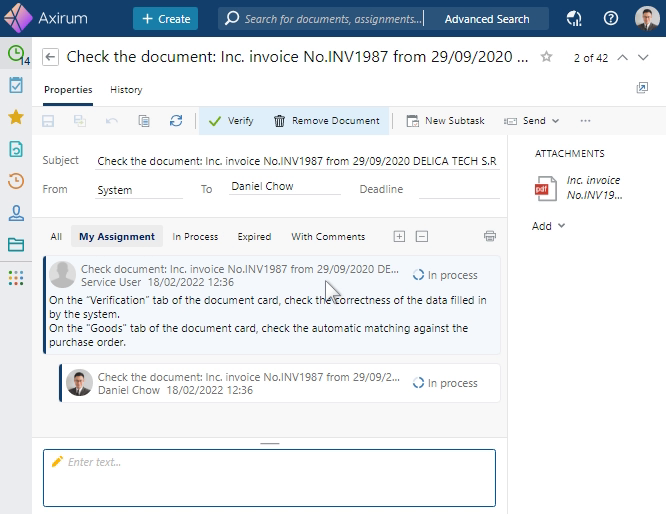Click the Subject field
The height and width of the screenshot is (514, 666).
(297, 161)
